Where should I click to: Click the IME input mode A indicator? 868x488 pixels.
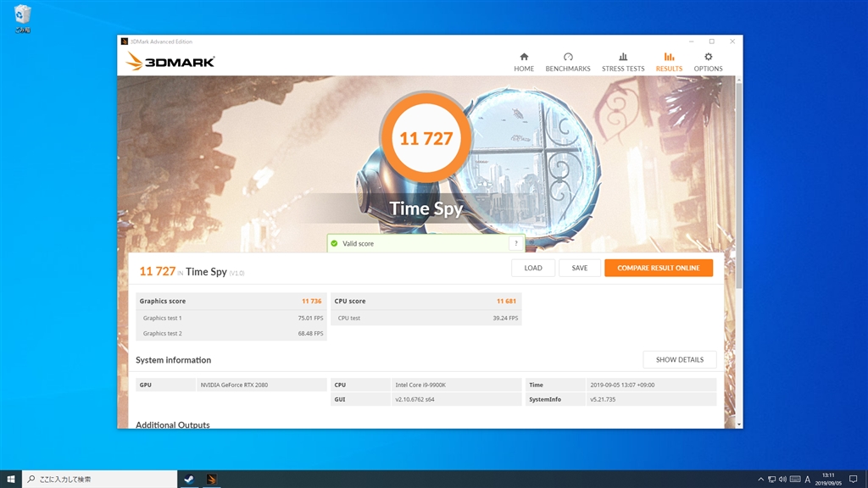coord(807,480)
